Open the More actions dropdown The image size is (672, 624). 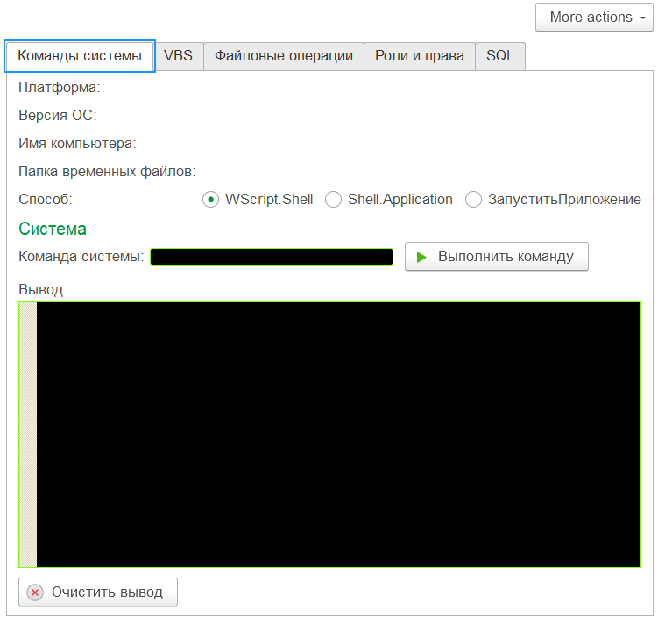pyautogui.click(x=594, y=18)
